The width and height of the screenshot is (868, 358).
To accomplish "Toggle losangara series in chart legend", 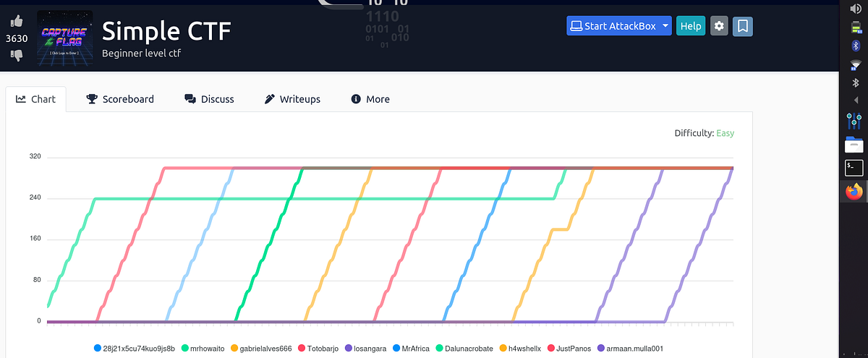I will tap(365, 348).
